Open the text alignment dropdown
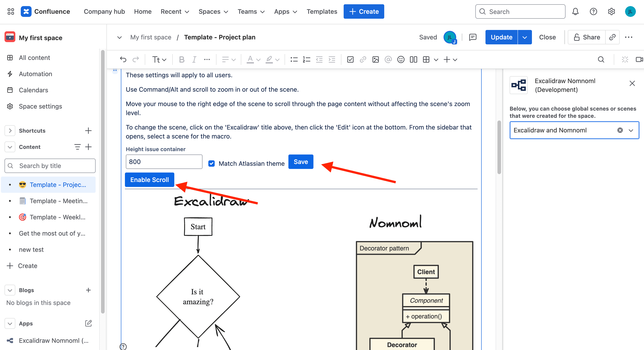The width and height of the screenshot is (644, 350). [x=228, y=59]
